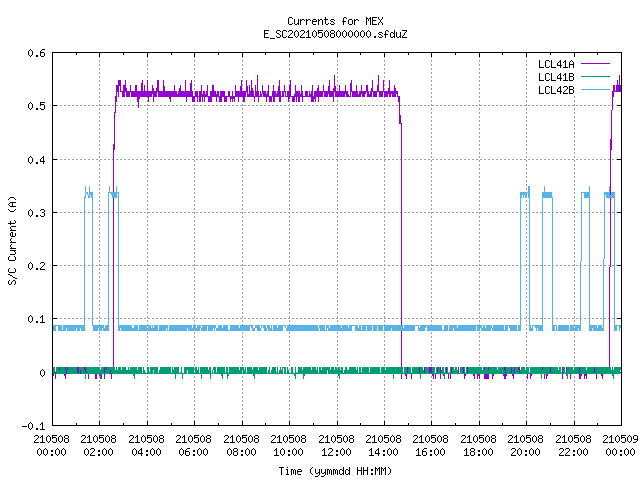Click the 210508 18:00 x-axis tick label
640x480 pixels.
pyautogui.click(x=478, y=445)
